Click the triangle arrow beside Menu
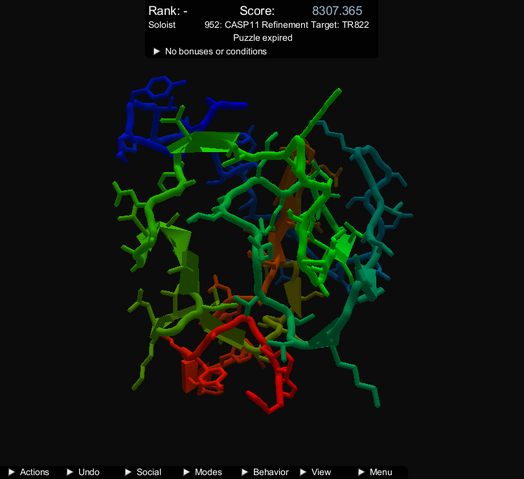The height and width of the screenshot is (479, 524). pyautogui.click(x=361, y=472)
